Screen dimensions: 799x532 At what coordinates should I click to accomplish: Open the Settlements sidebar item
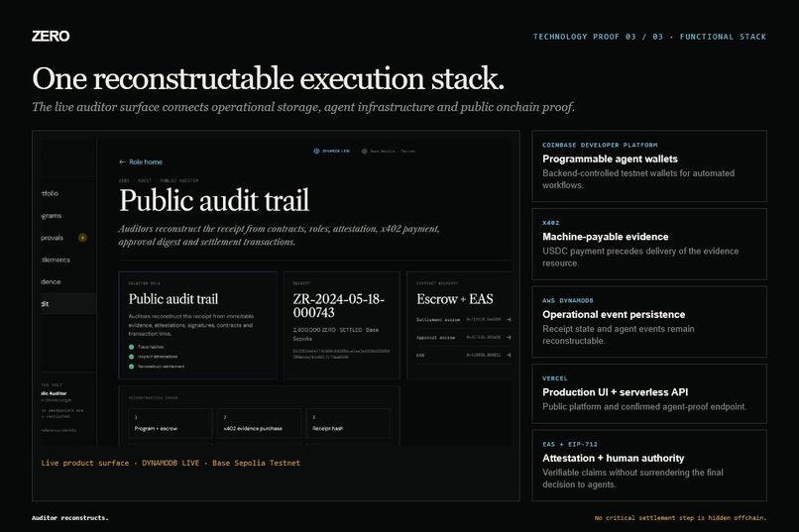coord(56,260)
